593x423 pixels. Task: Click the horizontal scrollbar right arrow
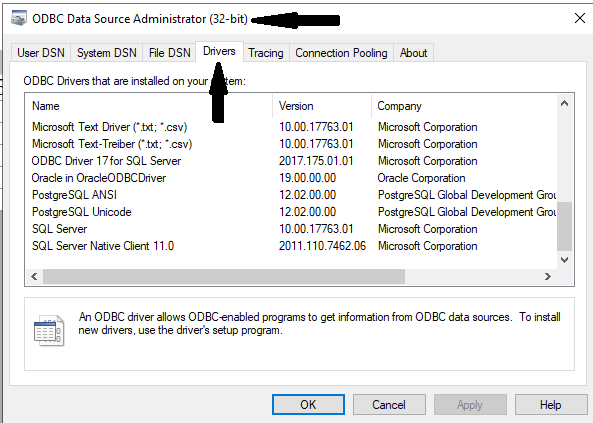[x=548, y=277]
